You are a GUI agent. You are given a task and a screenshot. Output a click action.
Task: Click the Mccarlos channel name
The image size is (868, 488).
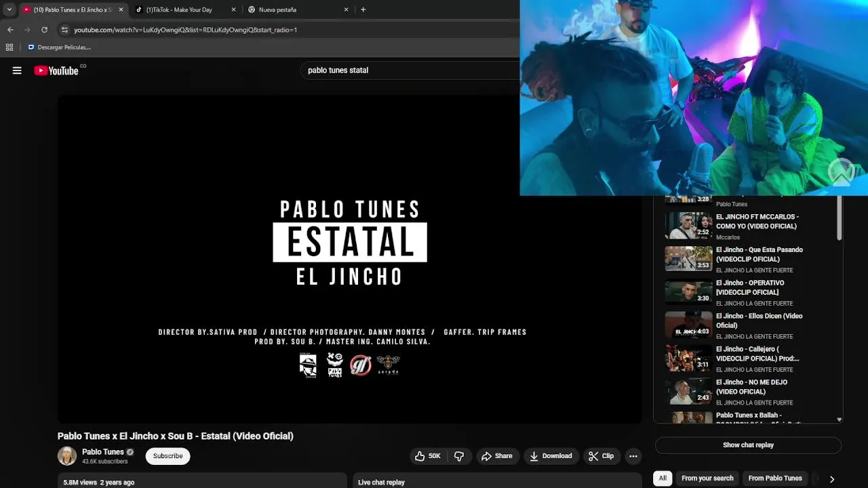(728, 237)
